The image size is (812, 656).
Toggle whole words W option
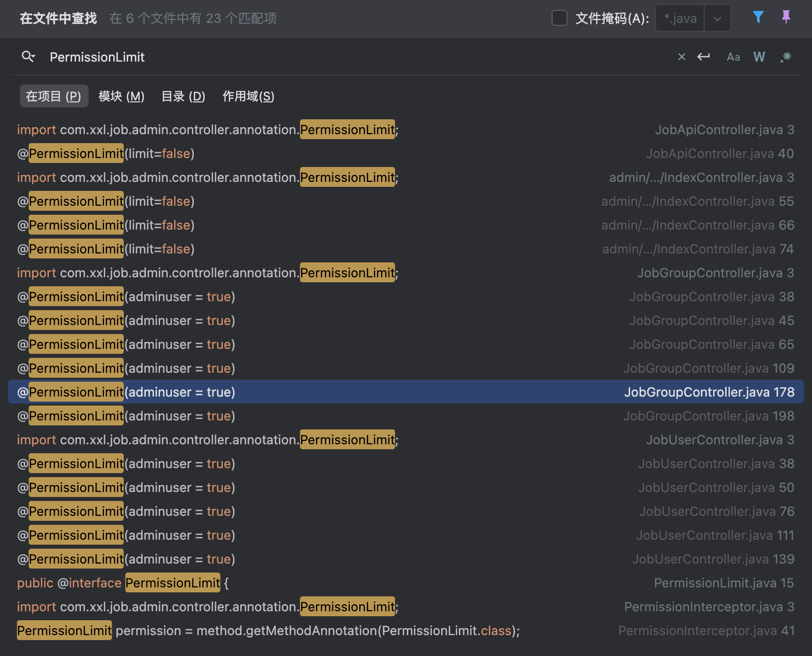click(759, 57)
